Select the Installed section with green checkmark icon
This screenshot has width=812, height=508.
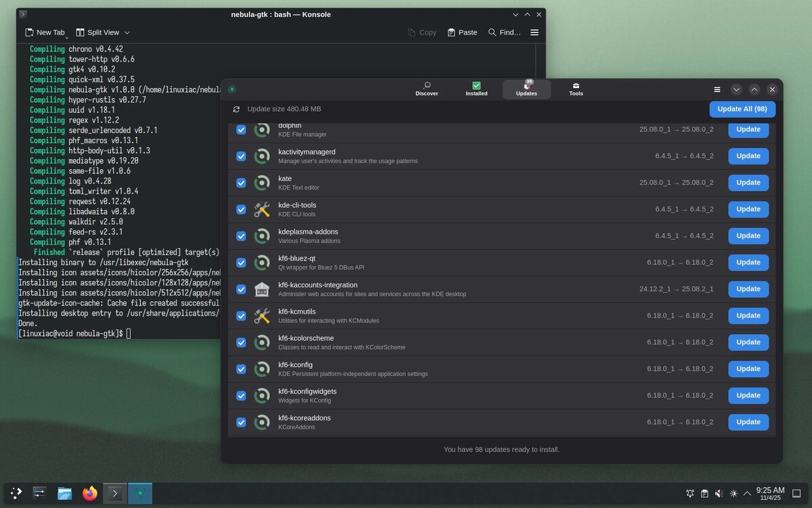pos(476,89)
